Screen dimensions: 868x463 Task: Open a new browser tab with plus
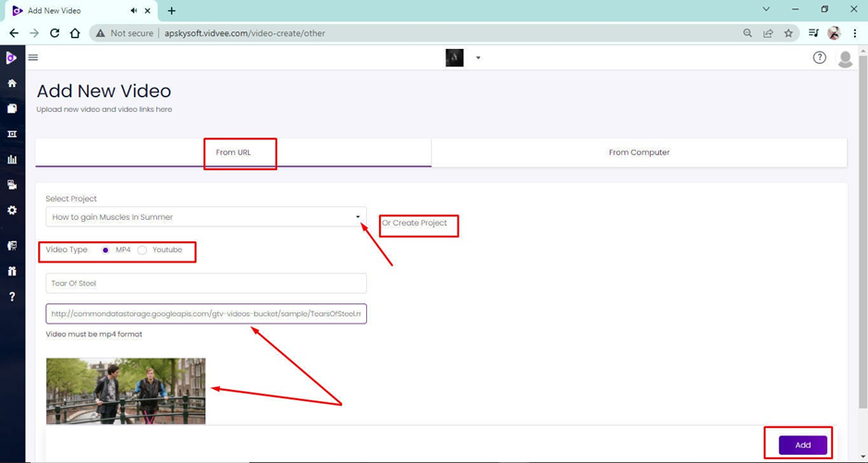[172, 10]
